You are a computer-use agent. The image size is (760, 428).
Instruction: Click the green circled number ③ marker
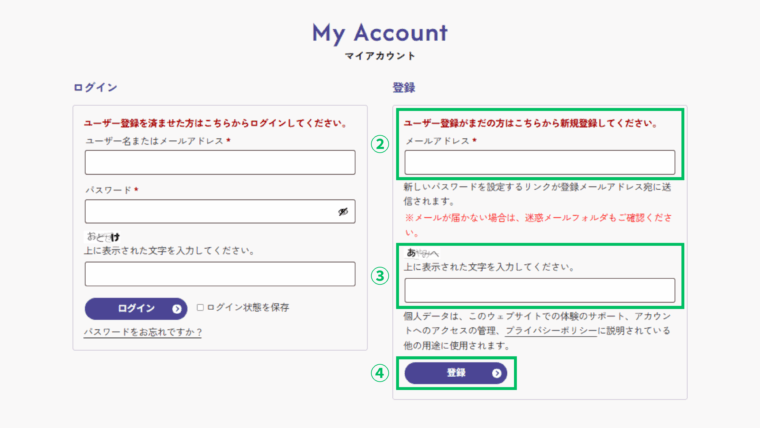(x=379, y=277)
